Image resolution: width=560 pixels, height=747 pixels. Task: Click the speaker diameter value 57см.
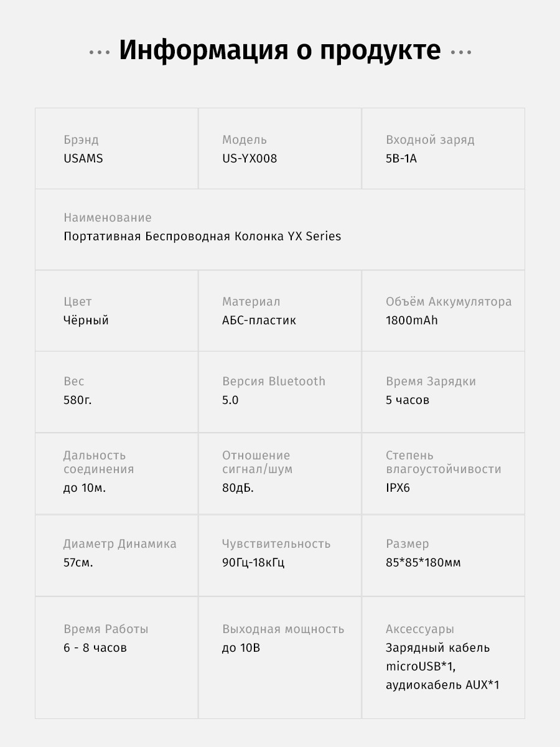click(x=78, y=563)
